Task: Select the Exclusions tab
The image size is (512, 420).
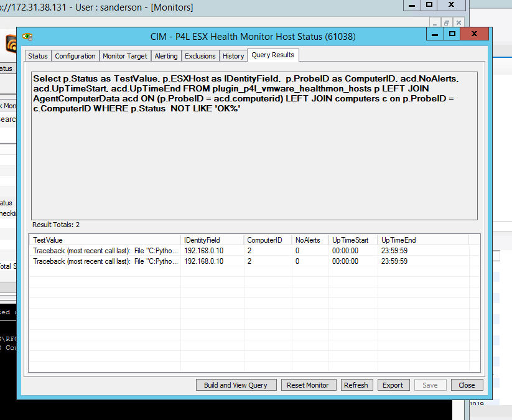Action: point(200,56)
